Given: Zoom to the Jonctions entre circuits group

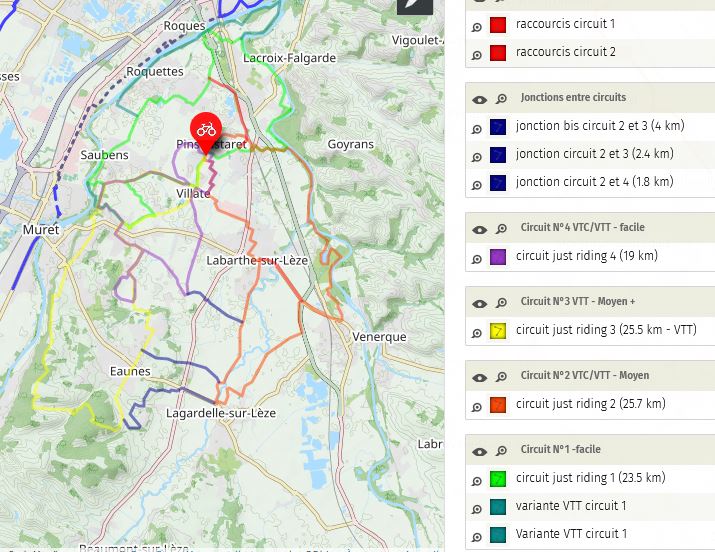Looking at the screenshot, I should (501, 99).
